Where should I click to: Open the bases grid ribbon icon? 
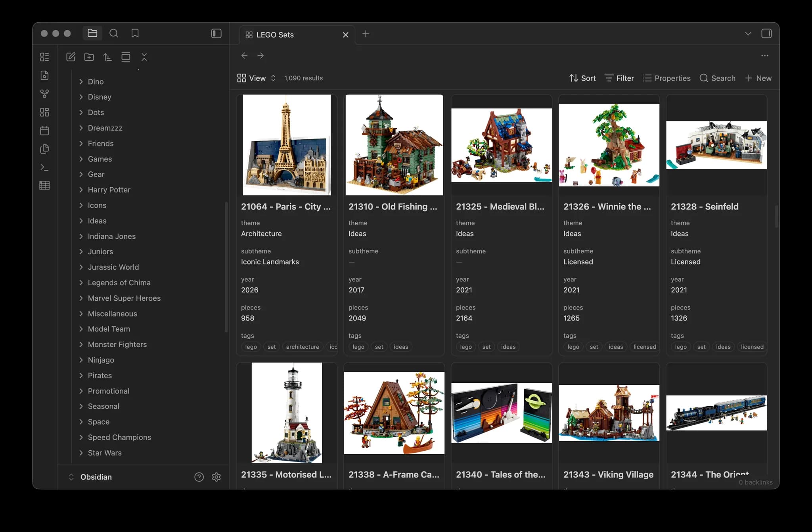pyautogui.click(x=44, y=112)
